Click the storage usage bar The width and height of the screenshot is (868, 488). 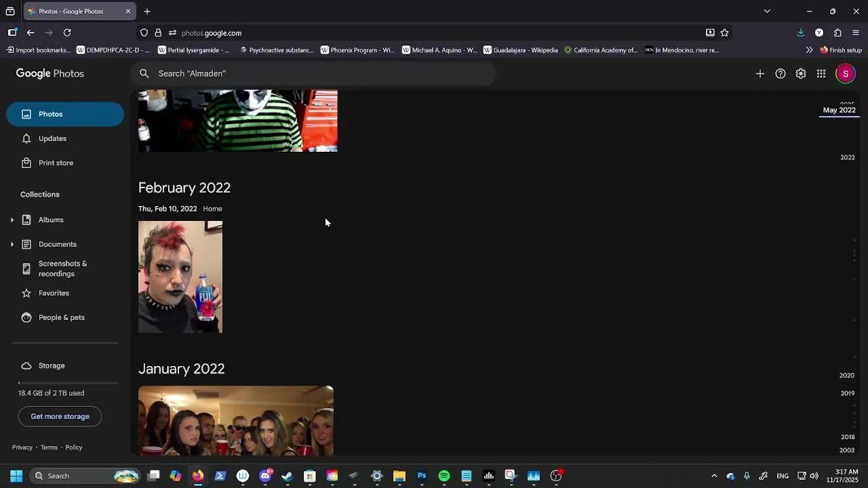point(68,383)
